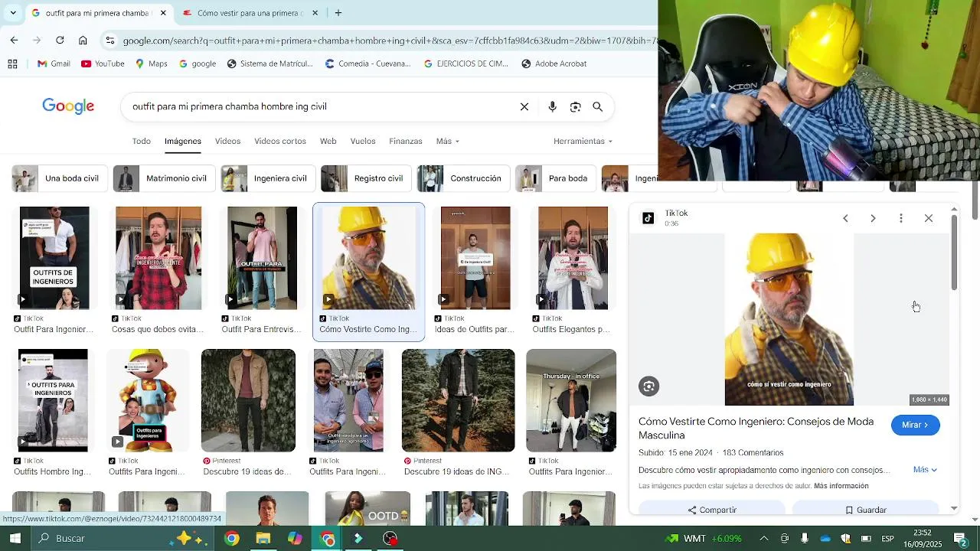This screenshot has width=980, height=551.
Task: Open 'Más información' copyright link
Action: click(x=841, y=486)
